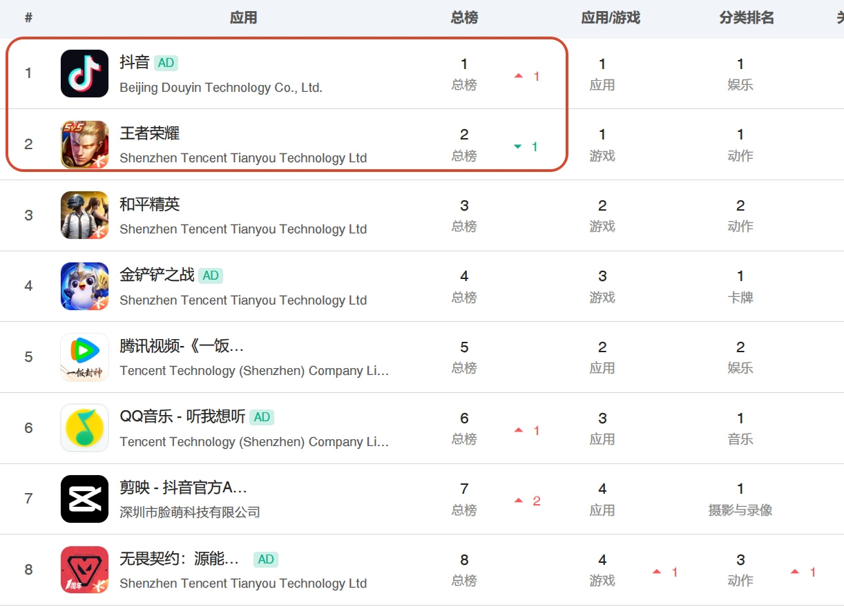
Task: Click QQ音乐 row's red up arrow
Action: (x=519, y=430)
